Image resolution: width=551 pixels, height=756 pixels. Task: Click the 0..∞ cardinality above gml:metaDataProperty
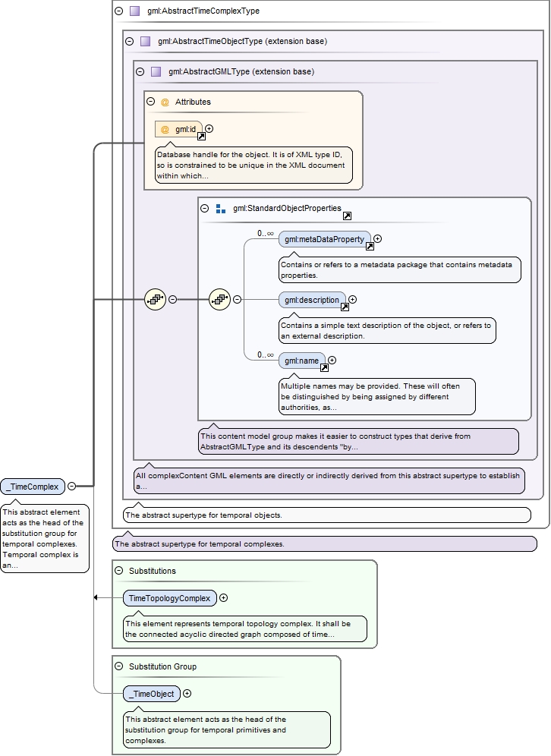265,233
